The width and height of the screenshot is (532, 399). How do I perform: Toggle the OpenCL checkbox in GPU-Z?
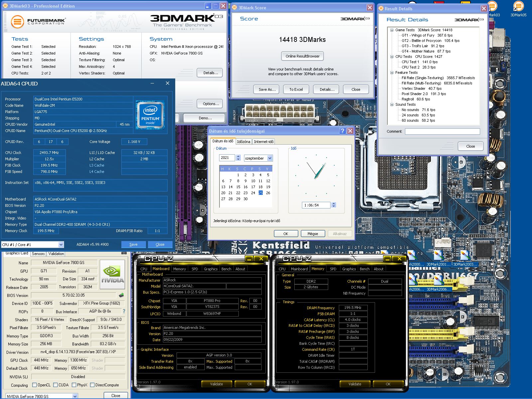pyautogui.click(x=34, y=385)
